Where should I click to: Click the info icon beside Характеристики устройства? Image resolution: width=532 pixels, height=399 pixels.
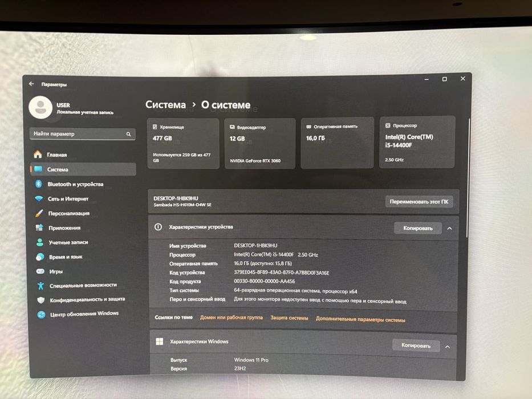(x=158, y=227)
